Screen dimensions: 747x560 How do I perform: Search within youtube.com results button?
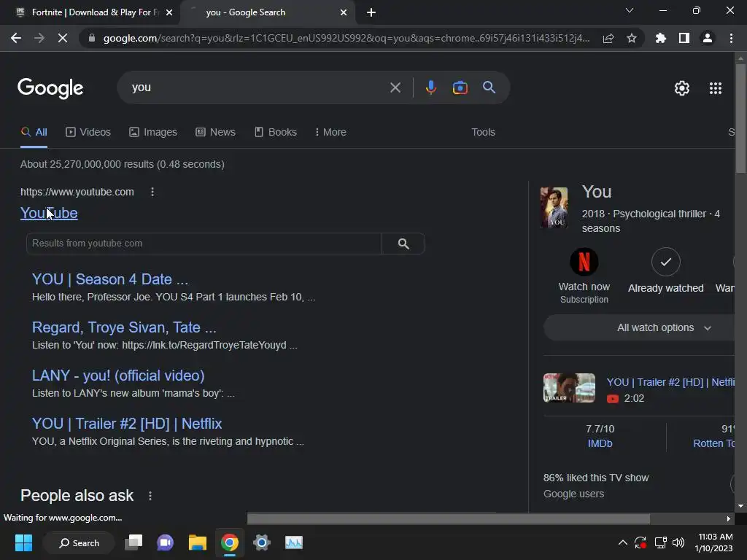(403, 244)
